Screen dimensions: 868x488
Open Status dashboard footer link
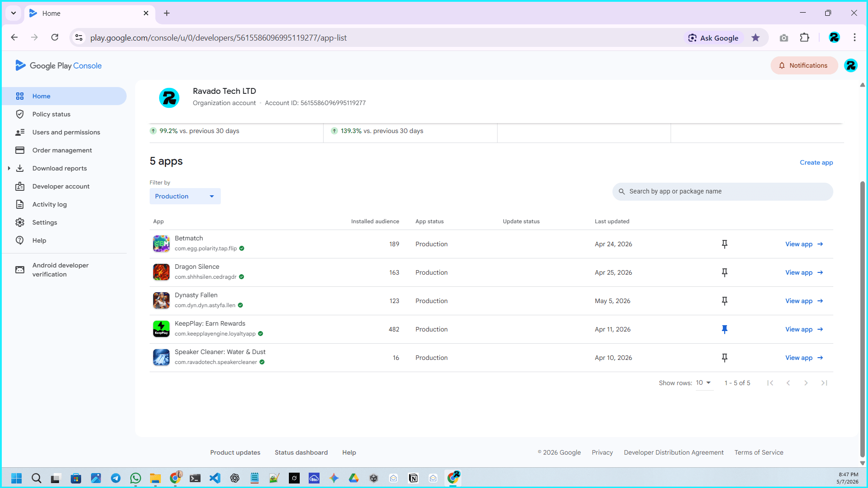tap(301, 452)
